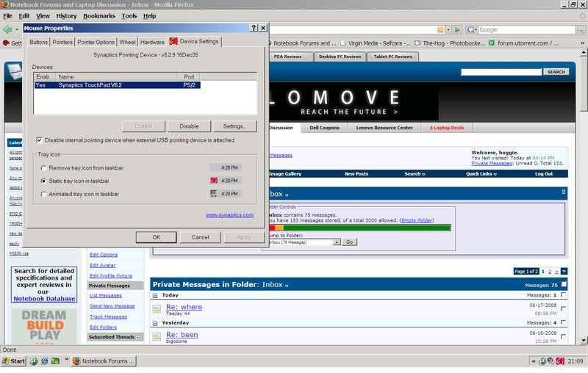Switch to the Hardware tab
The width and height of the screenshot is (588, 373).
(152, 42)
